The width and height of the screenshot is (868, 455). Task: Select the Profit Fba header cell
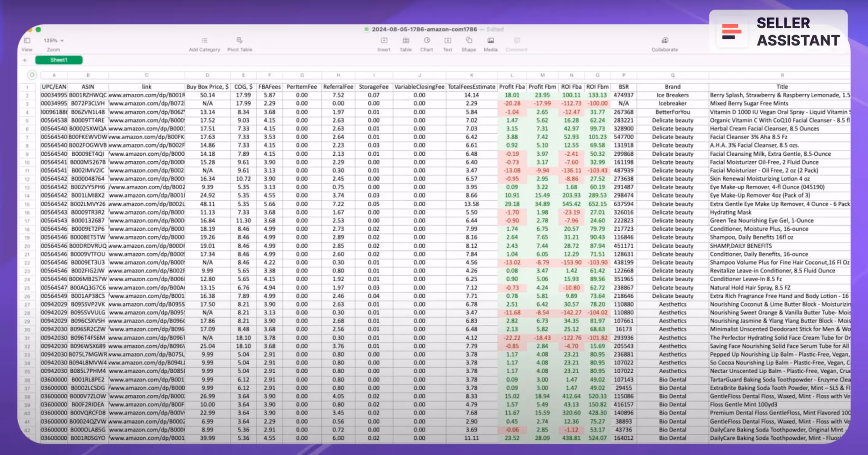tap(511, 87)
